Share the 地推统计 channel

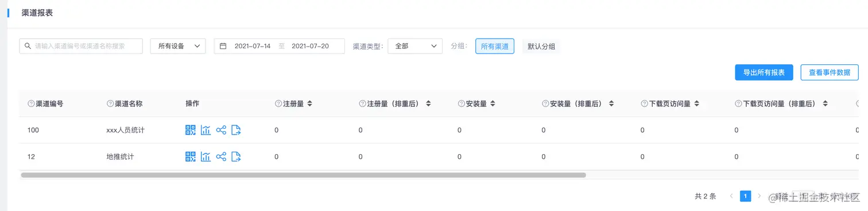(x=221, y=156)
